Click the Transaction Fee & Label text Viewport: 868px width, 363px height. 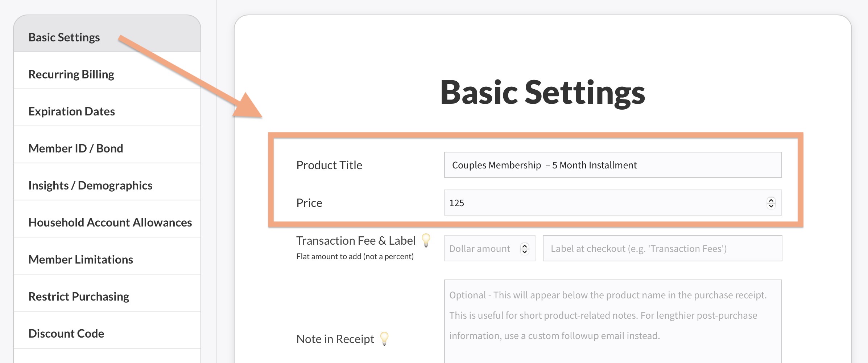pos(356,241)
